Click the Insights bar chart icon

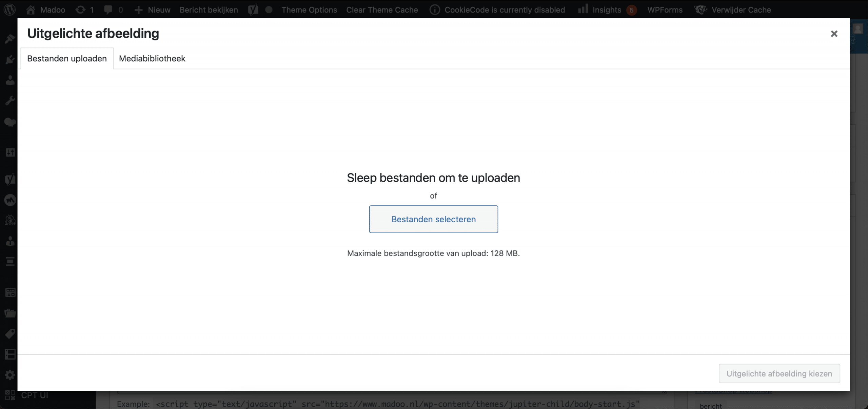(583, 9)
